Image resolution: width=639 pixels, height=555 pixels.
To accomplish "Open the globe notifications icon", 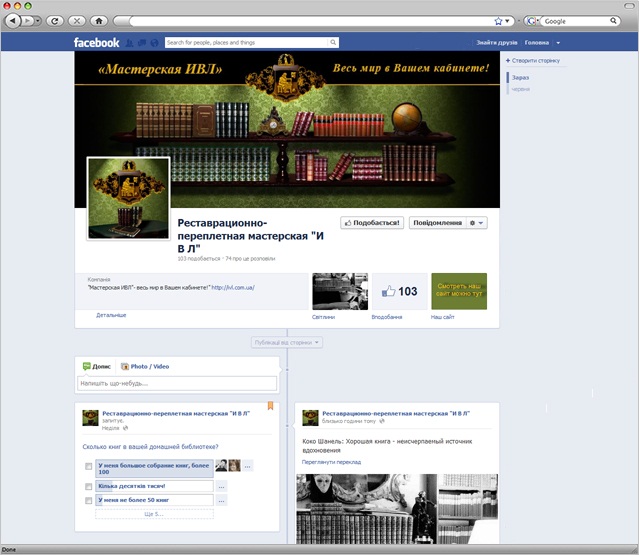I will tap(154, 43).
